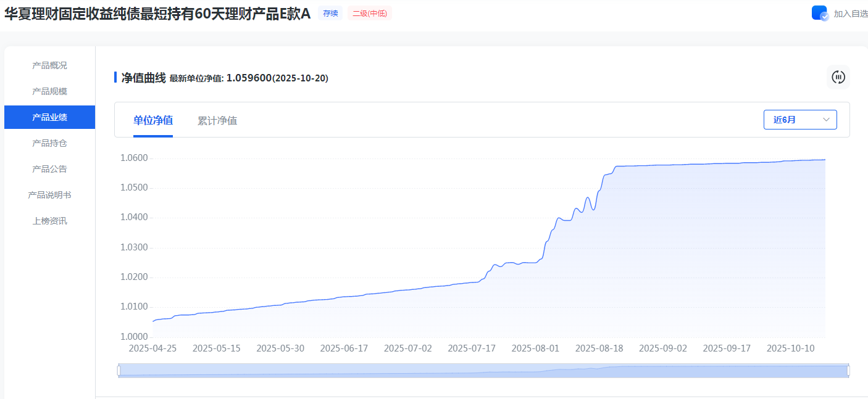View the 产品公告 section

point(49,169)
